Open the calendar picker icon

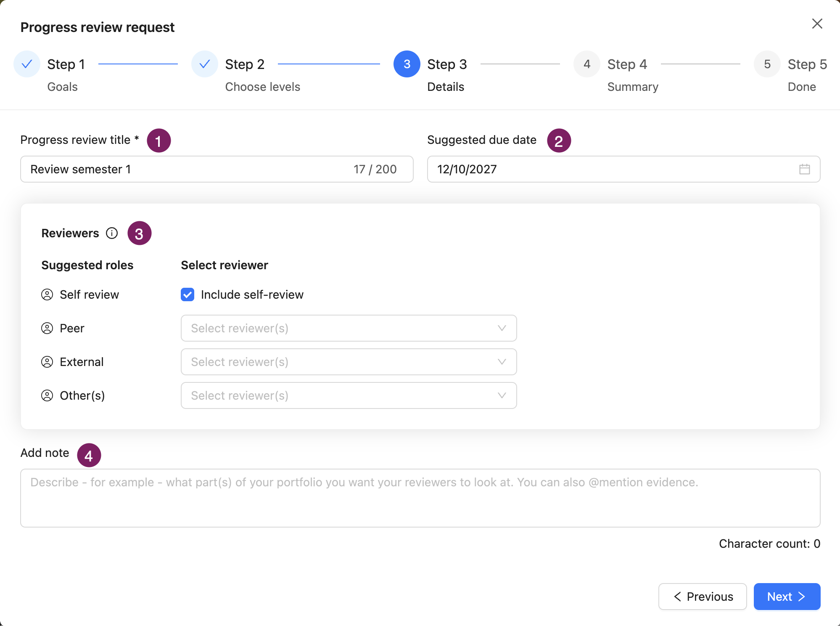point(804,169)
